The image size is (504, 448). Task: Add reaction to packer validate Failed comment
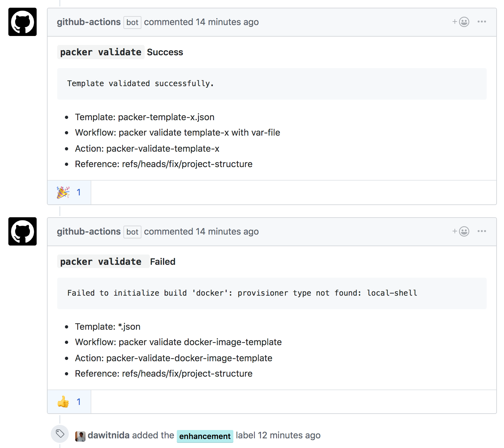(461, 231)
